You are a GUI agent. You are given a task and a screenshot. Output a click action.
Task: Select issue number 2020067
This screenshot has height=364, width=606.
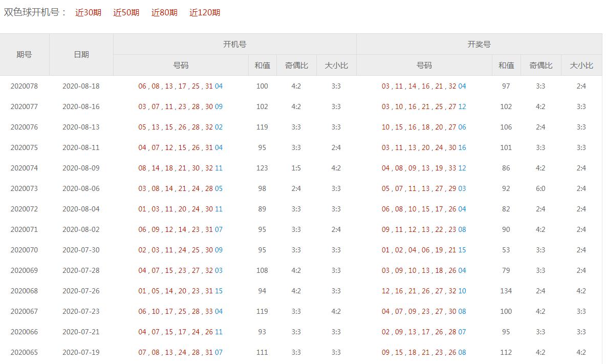pos(24,311)
